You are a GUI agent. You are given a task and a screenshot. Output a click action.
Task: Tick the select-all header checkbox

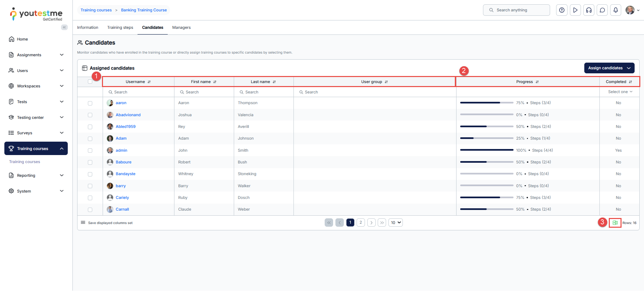click(x=90, y=82)
